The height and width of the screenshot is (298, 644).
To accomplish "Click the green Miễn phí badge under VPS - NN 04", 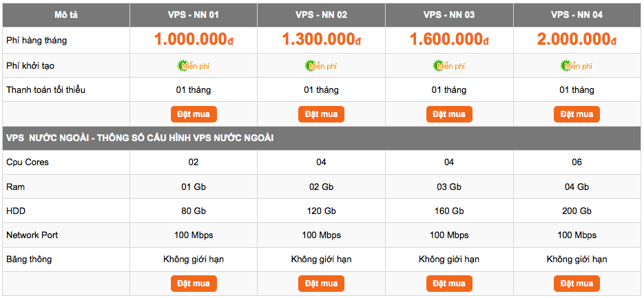I will coord(577,65).
